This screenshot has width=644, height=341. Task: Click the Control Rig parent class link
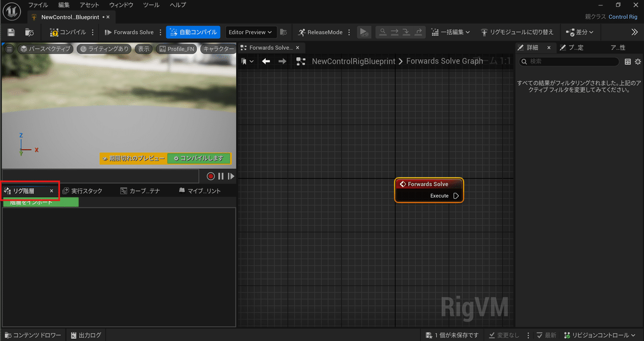click(623, 17)
